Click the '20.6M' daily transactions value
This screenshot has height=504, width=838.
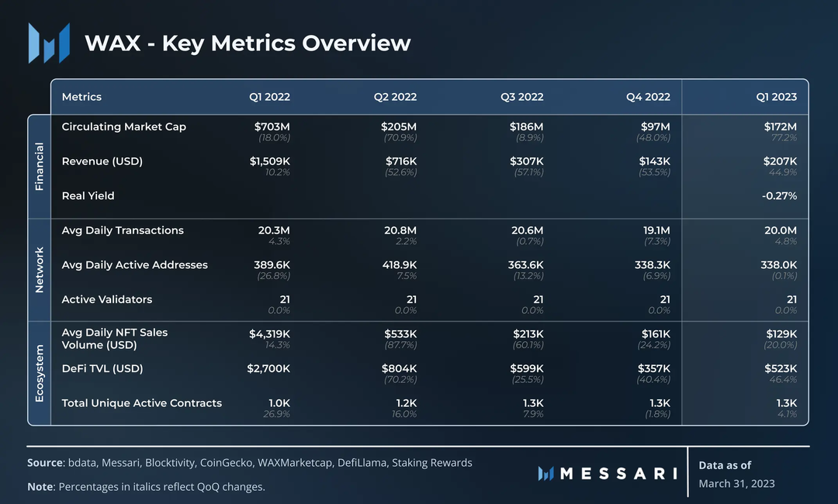point(527,230)
